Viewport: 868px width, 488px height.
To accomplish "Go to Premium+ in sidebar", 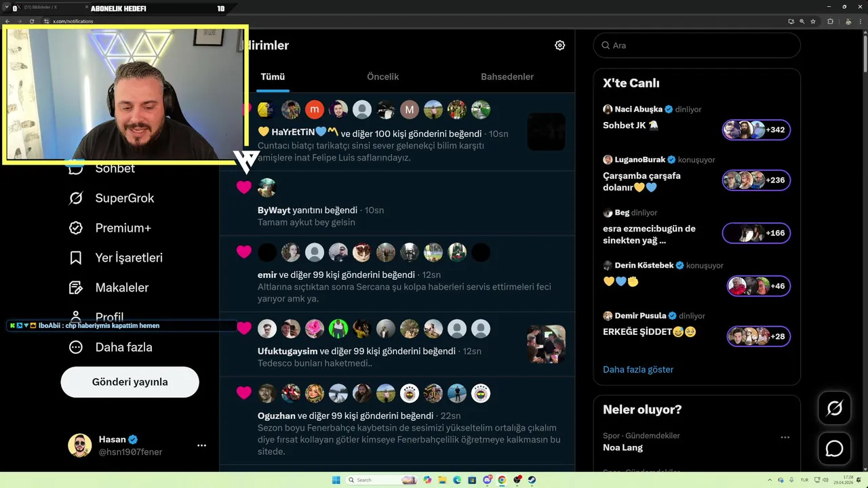I will point(110,228).
